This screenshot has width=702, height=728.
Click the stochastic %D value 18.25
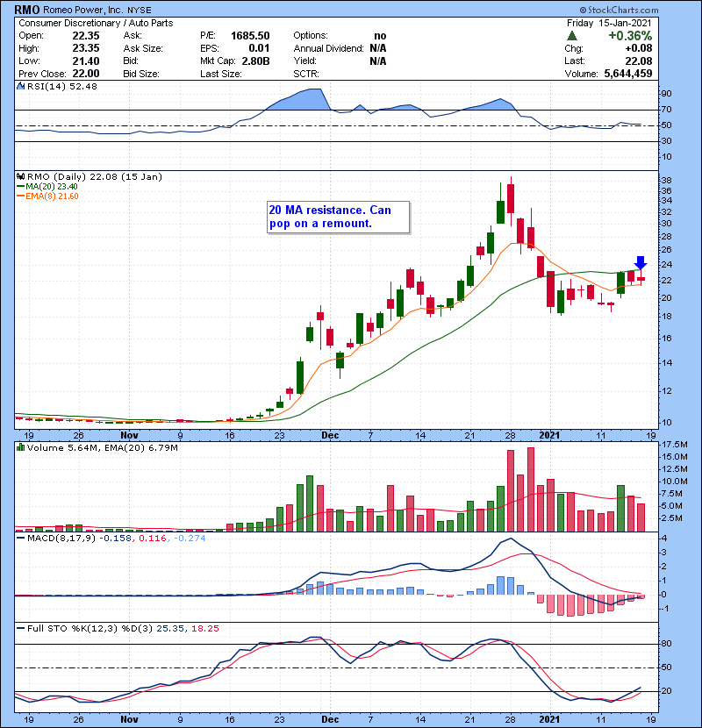click(x=204, y=629)
